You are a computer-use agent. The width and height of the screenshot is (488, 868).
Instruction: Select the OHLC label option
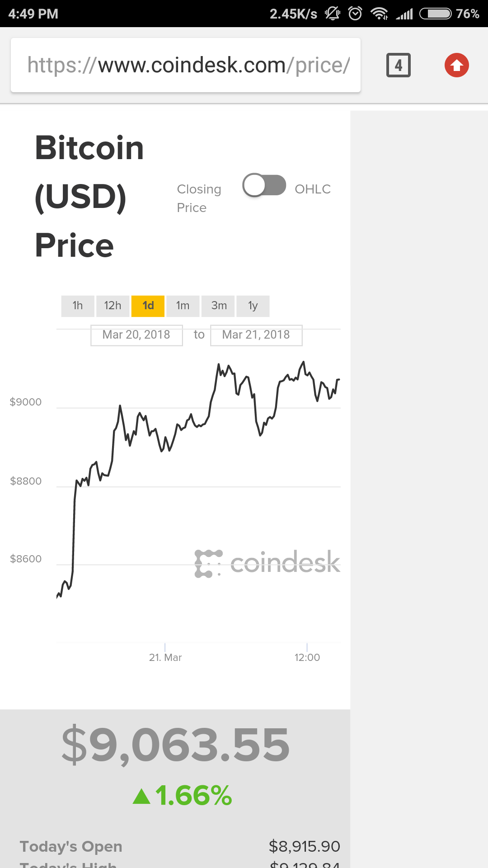tap(313, 189)
